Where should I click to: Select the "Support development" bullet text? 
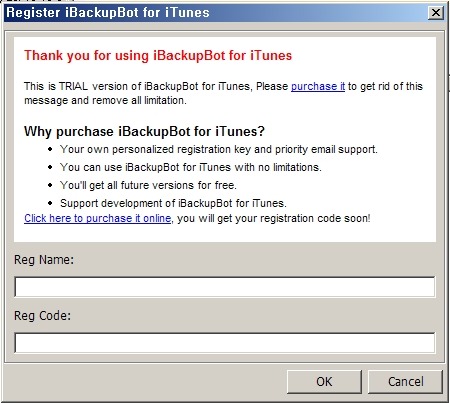click(173, 203)
